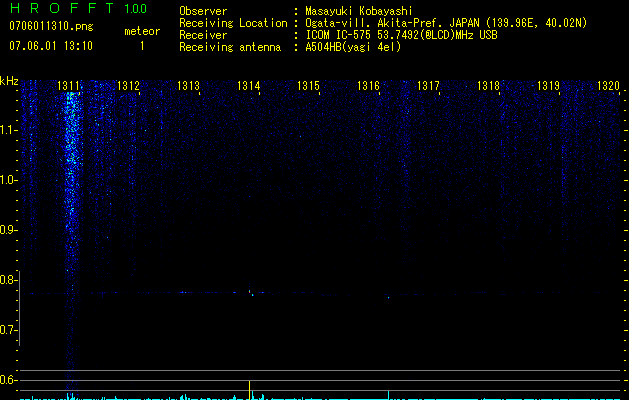This screenshot has width=629, height=400.
Task: Click the 0.9 kHz frequency label
Action: (8, 230)
